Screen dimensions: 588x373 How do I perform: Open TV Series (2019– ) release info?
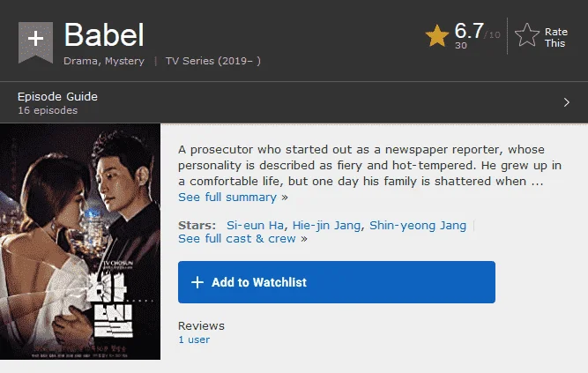213,61
